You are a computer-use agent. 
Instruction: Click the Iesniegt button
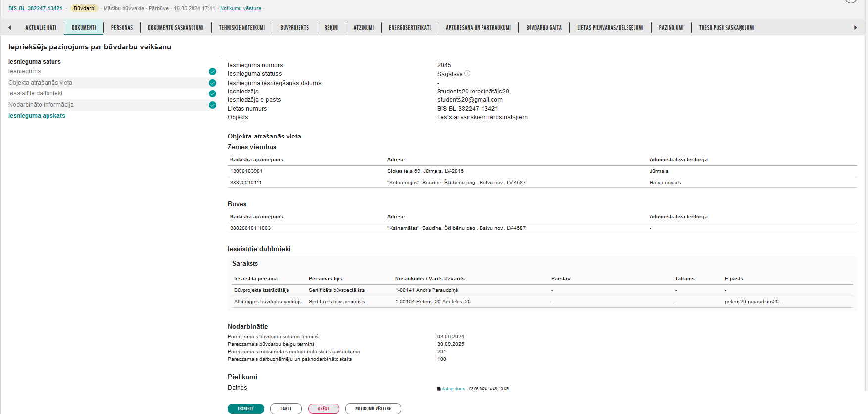coord(246,409)
